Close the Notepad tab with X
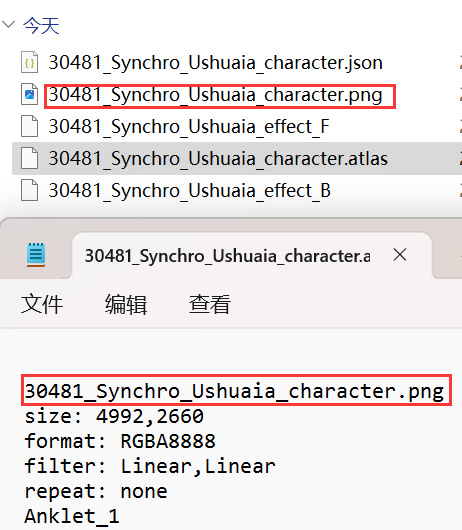Screen dimensions: 462x530 pos(400,255)
